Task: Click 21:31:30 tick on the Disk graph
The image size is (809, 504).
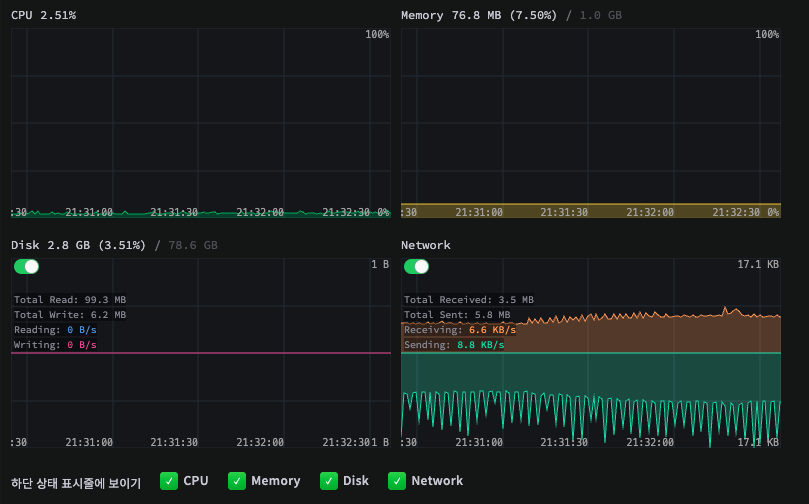Action: 174,443
